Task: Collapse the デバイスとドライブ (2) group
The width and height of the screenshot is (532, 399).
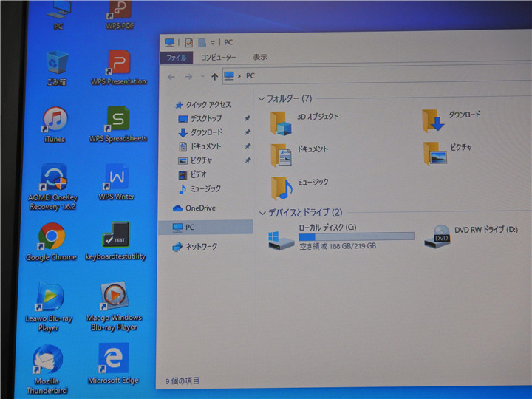Action: pos(262,213)
